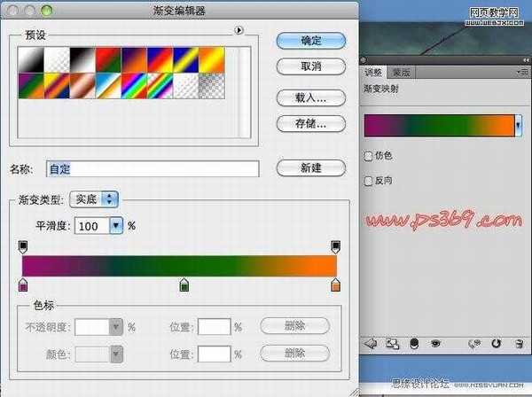Expand the gradient picker arrow in Adjustments panel

click(x=518, y=126)
